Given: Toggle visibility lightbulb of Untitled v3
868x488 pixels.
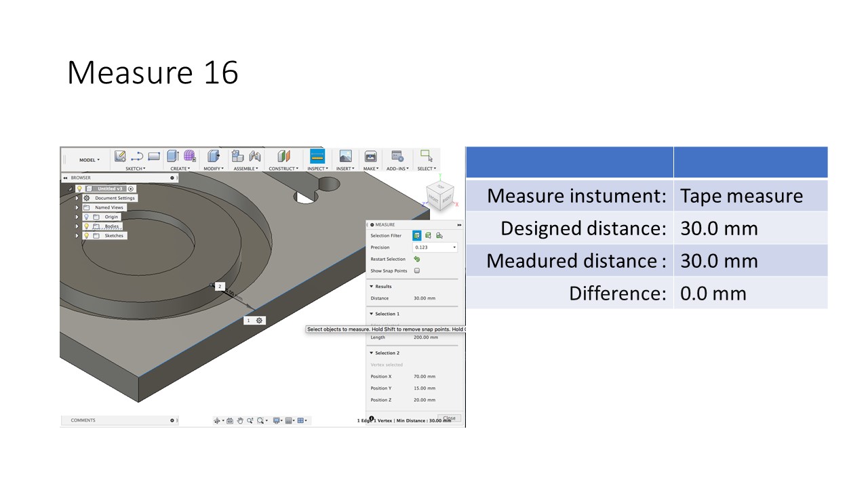Looking at the screenshot, I should (79, 188).
